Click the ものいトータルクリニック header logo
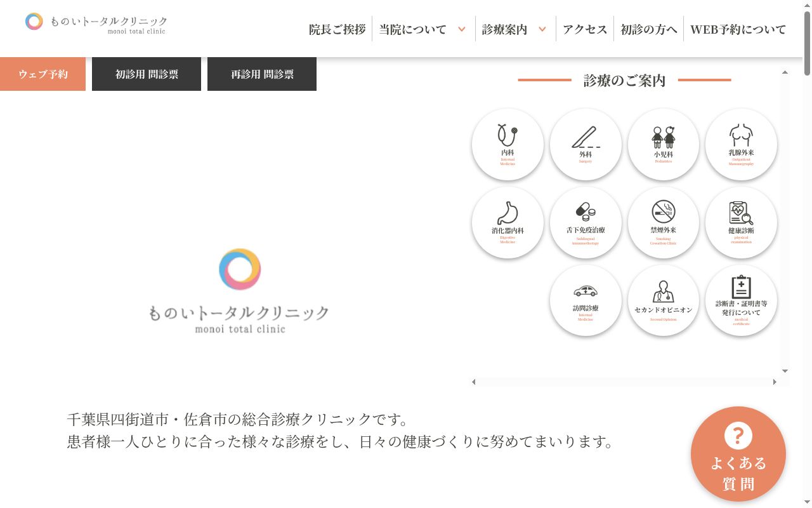Screen dimensions: 812x508 coord(96,23)
